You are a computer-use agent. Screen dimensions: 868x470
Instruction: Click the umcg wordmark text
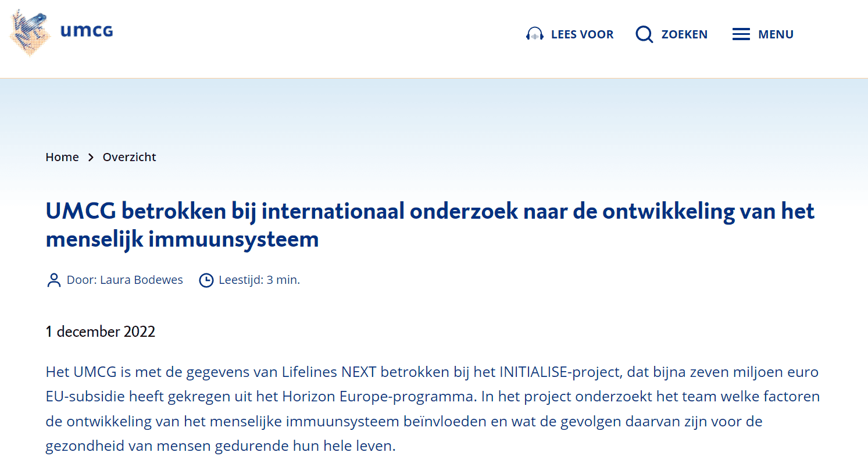point(87,31)
